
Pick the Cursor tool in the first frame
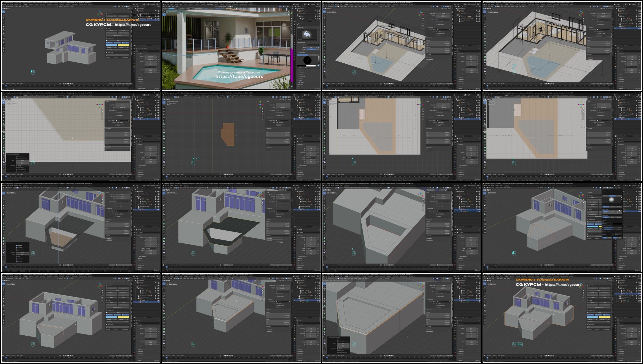3,15
